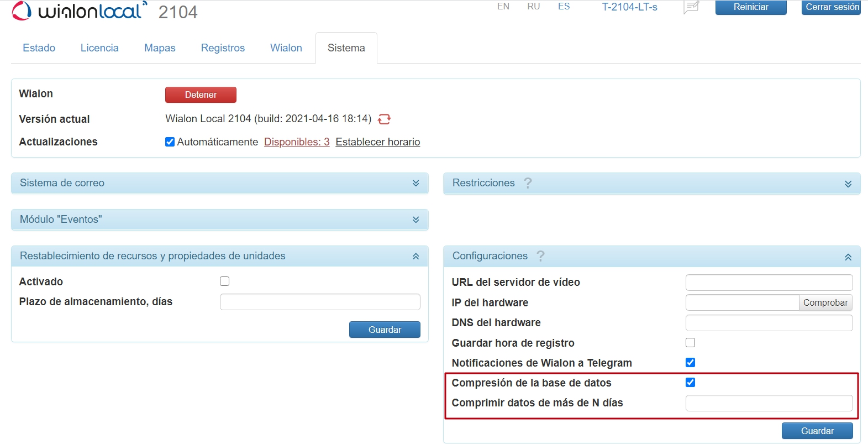This screenshot has width=868, height=444.
Task: Click the T-2104-LT-s server name
Action: coord(630,7)
